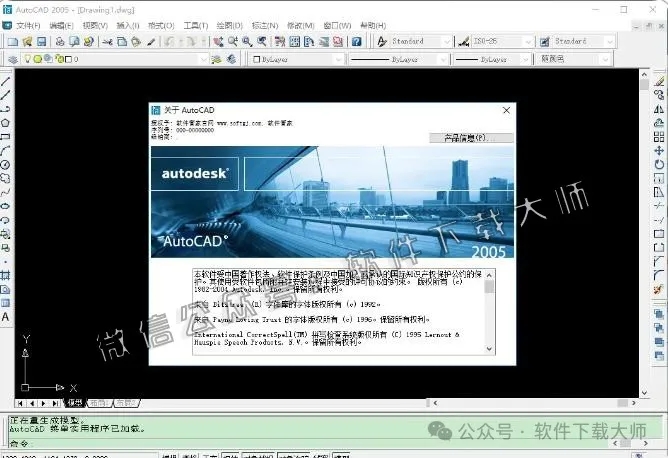
Task: Open the 工具(T) menu
Action: tap(196, 26)
